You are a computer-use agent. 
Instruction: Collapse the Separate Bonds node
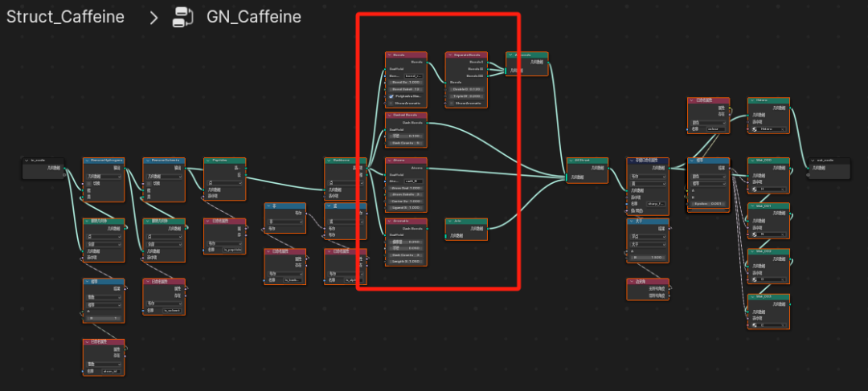tap(449, 55)
